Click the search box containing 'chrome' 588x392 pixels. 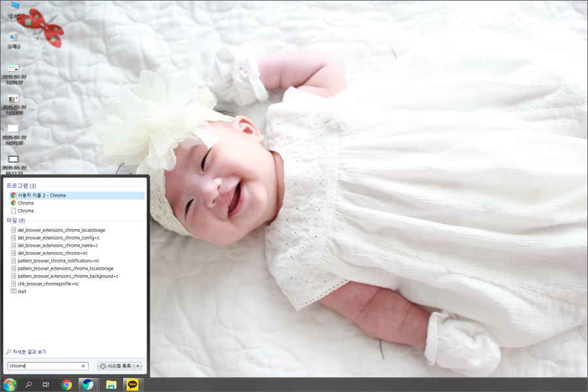48,366
